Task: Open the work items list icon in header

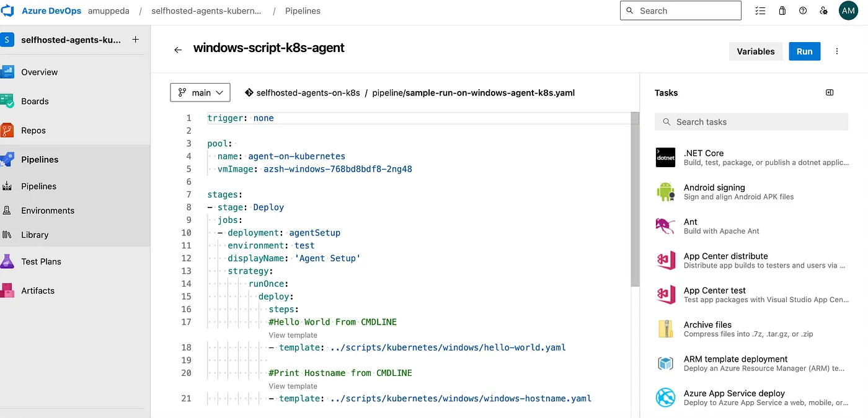Action: [761, 11]
